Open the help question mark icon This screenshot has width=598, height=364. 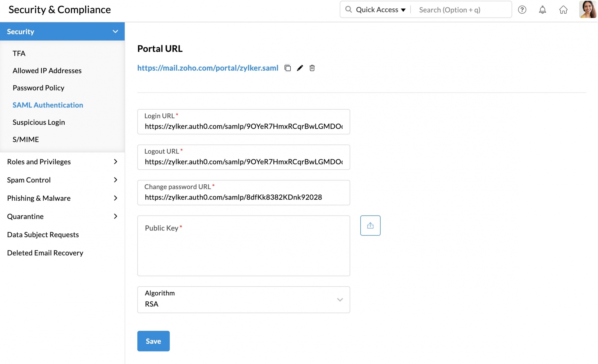pyautogui.click(x=522, y=10)
